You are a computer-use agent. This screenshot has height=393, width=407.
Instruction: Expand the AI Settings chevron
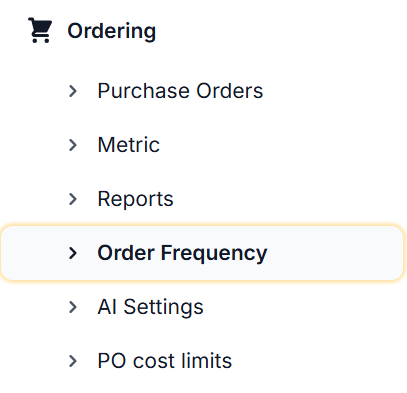coord(73,307)
